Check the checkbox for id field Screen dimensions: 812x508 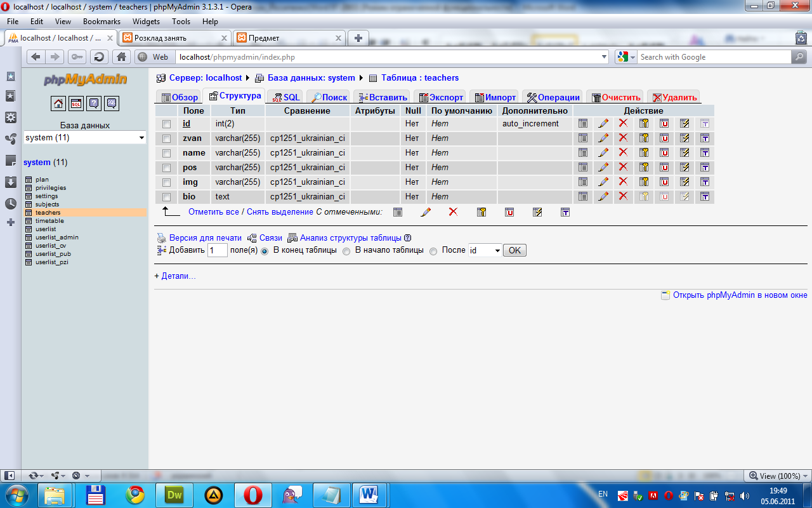[x=167, y=124]
